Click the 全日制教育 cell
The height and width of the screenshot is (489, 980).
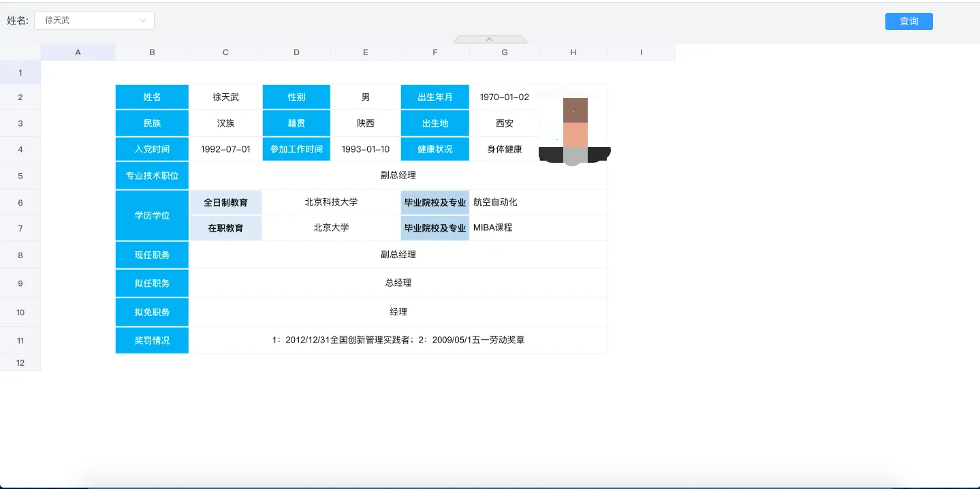click(225, 203)
